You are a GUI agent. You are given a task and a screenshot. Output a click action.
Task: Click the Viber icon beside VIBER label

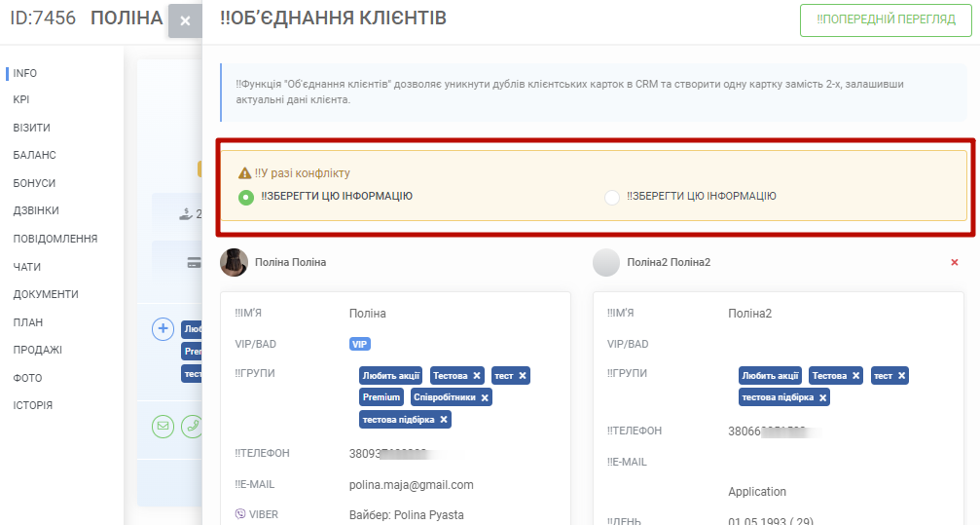tap(240, 513)
